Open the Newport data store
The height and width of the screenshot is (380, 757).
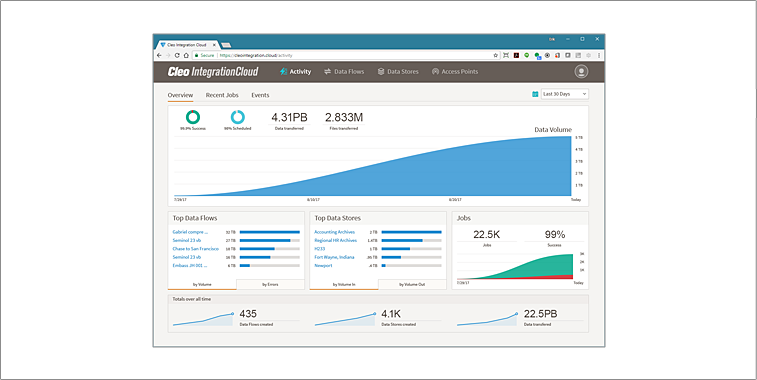(323, 265)
